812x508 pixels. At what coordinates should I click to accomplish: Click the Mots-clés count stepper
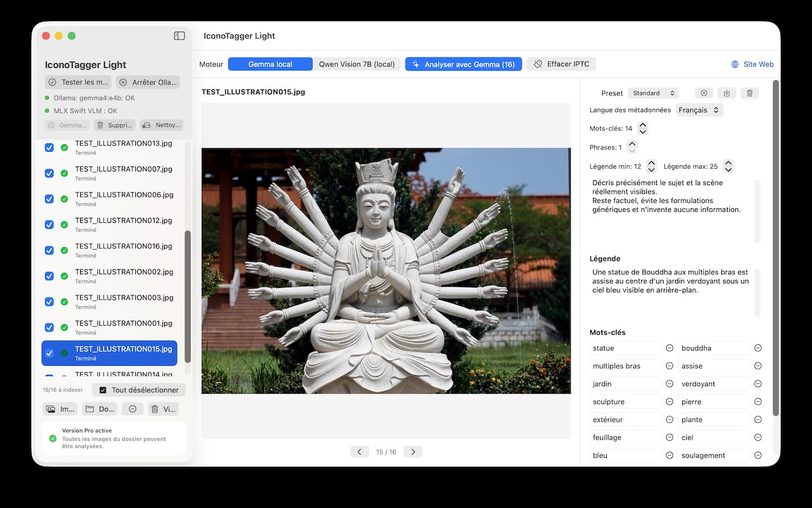point(642,128)
